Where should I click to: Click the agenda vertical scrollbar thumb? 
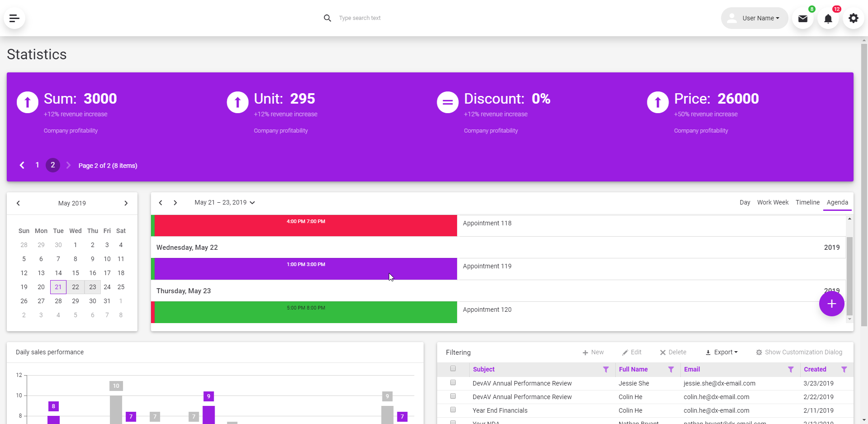(x=849, y=276)
